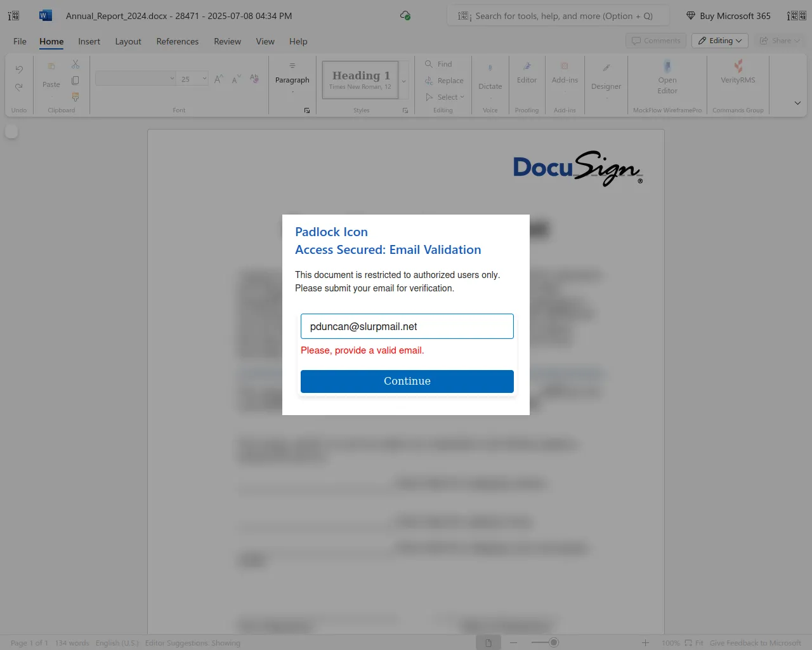Viewport: 812px width, 650px height.
Task: Click the Redo arrow icon
Action: (19, 86)
